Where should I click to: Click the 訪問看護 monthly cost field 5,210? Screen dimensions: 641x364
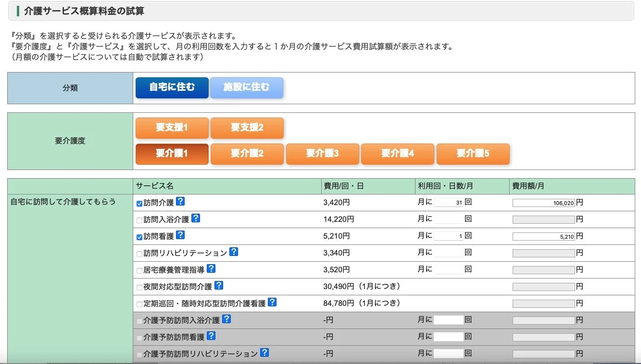point(544,236)
